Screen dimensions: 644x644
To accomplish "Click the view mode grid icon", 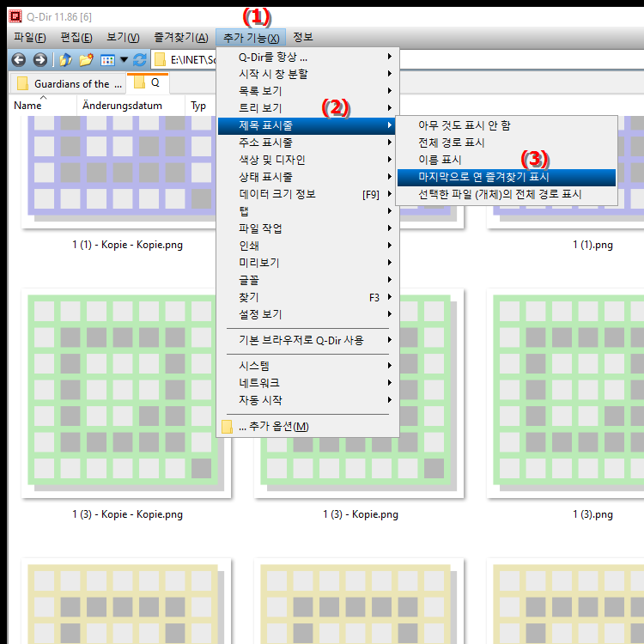I will [x=107, y=60].
